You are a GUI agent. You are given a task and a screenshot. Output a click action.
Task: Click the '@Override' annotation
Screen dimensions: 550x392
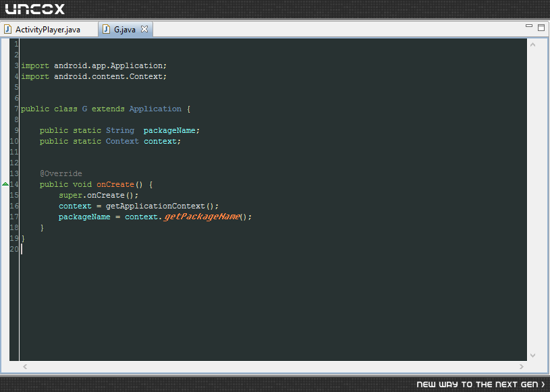[x=61, y=174]
